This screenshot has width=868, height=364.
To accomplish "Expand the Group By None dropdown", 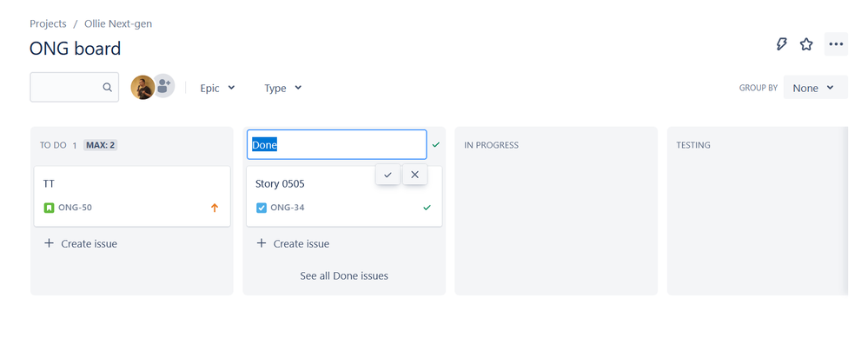I will [814, 88].
